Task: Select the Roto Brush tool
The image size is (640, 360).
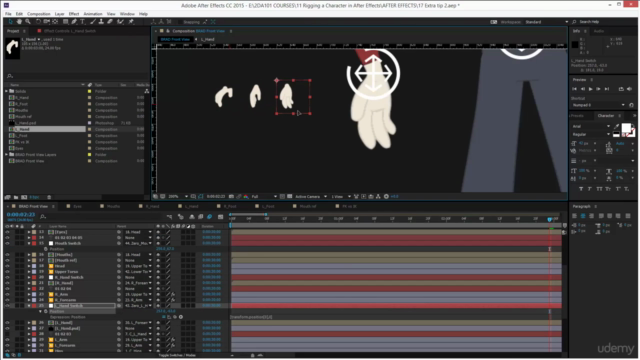Action: 120,22
